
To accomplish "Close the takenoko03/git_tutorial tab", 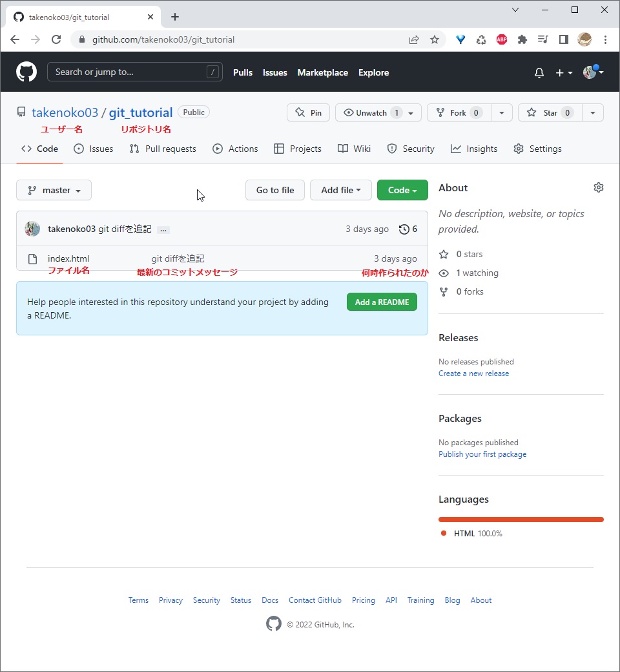I will point(150,17).
